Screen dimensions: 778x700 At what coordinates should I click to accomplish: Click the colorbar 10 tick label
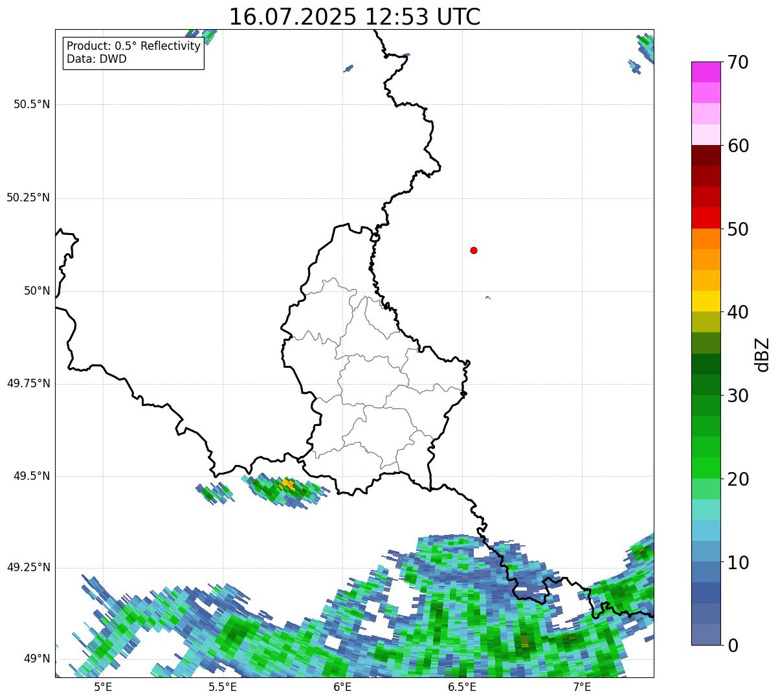pos(738,562)
